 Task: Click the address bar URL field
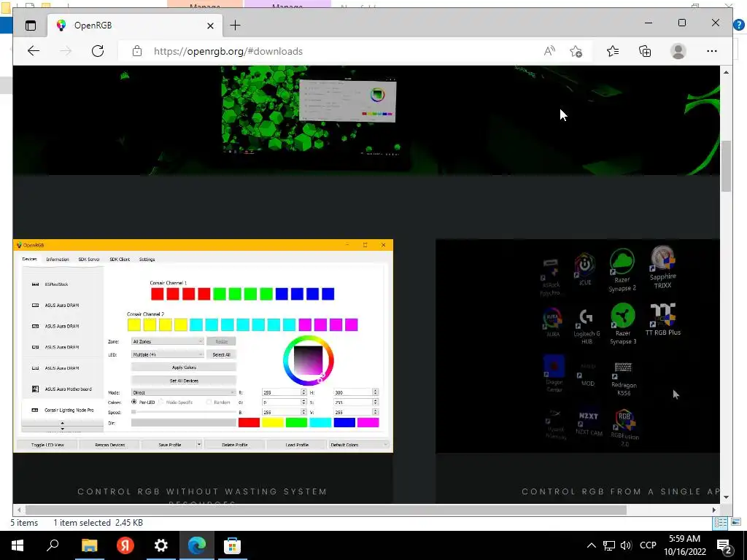(x=333, y=51)
